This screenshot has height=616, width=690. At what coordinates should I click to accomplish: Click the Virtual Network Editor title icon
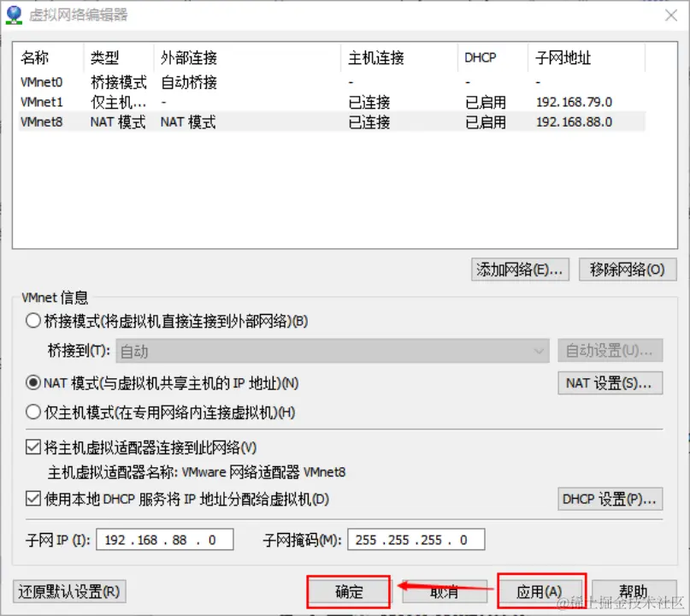14,15
